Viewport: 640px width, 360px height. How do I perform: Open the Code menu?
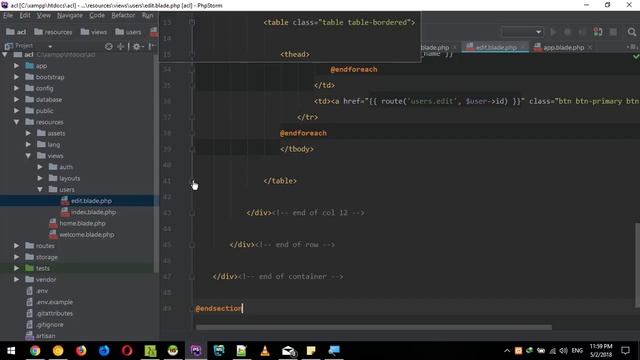tap(97, 16)
